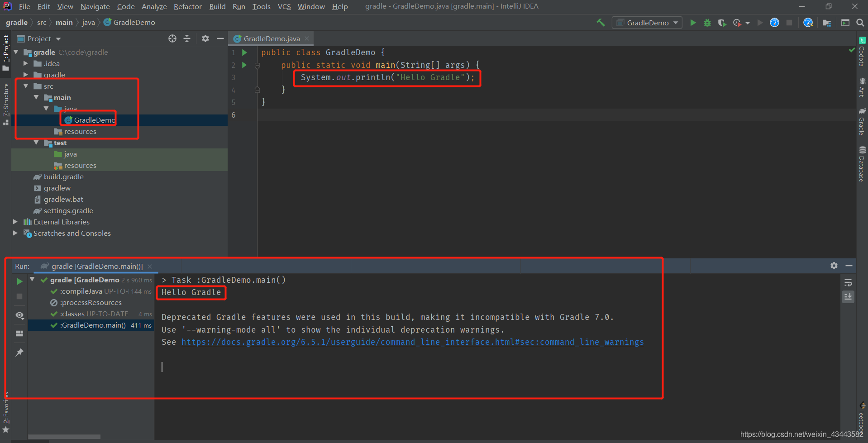
Task: Select :processResources task in run tree
Action: [x=91, y=303]
